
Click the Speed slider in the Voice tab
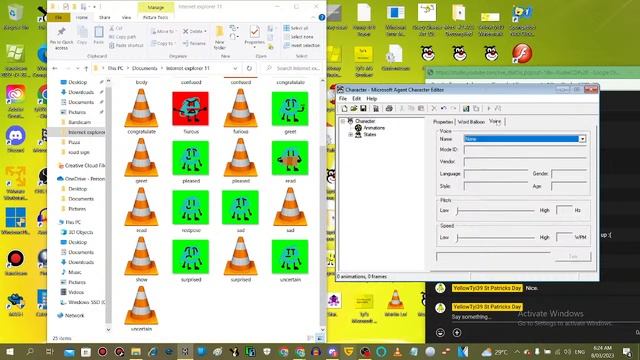496,237
